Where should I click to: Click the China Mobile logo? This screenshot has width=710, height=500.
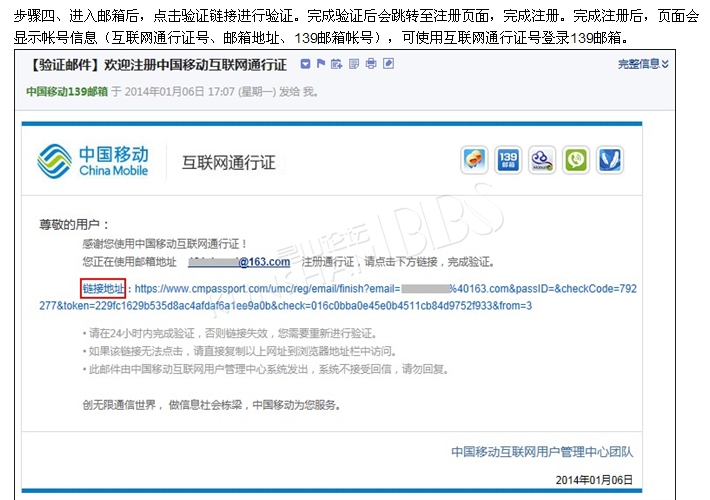[93, 161]
